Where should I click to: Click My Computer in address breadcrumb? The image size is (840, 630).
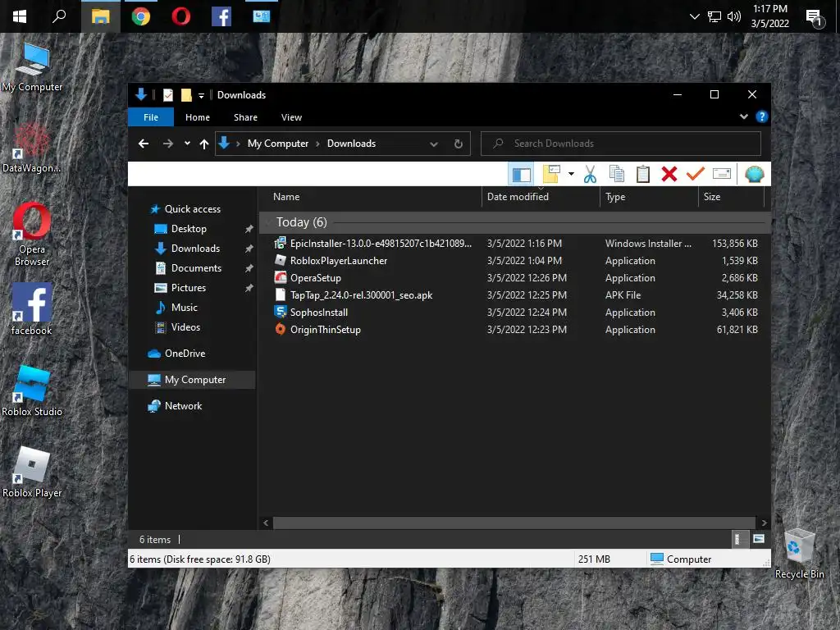(277, 144)
